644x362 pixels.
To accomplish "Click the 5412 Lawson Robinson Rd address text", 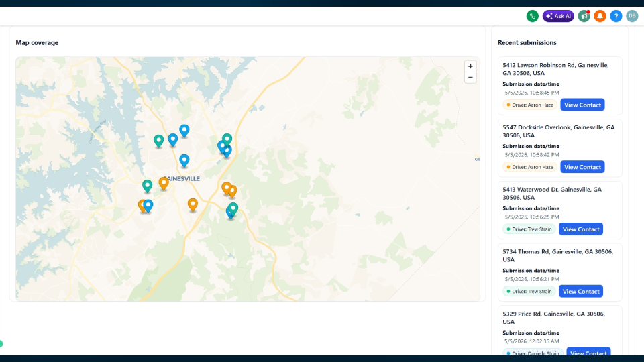I will point(555,69).
